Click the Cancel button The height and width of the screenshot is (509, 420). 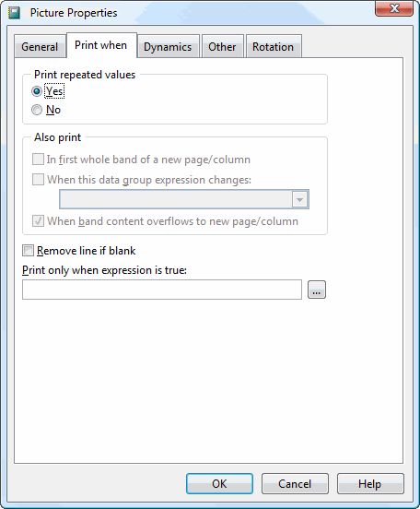(295, 484)
